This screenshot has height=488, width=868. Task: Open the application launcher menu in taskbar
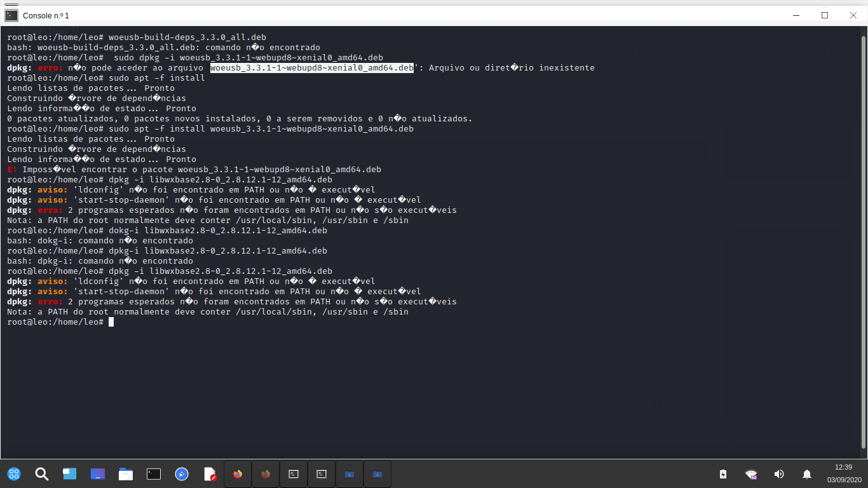(x=13, y=474)
